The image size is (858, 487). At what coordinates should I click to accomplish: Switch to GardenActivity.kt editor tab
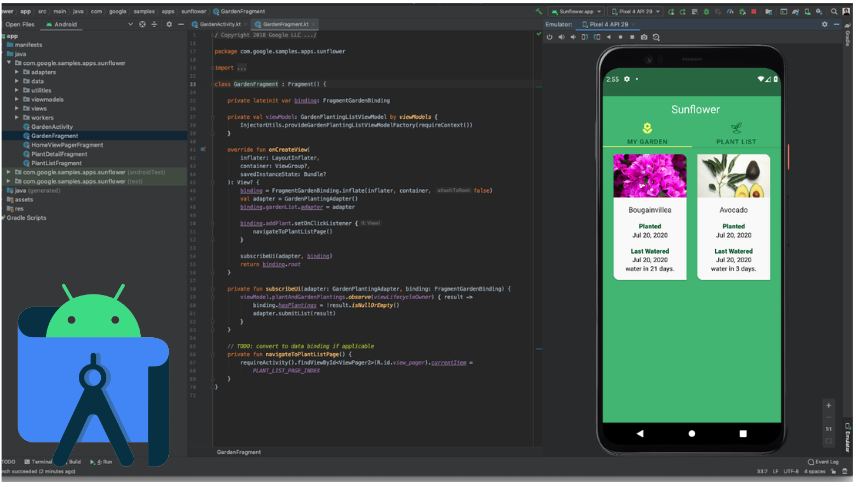[x=217, y=24]
